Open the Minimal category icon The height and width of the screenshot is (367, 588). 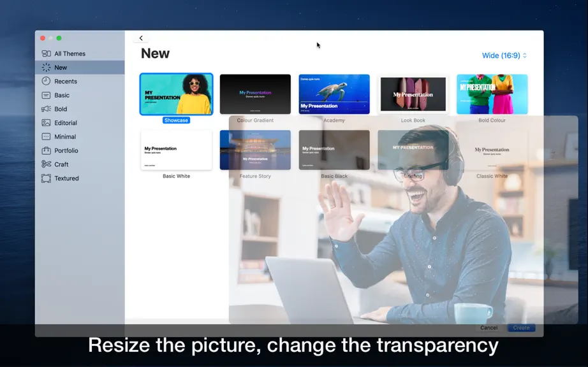coord(46,137)
